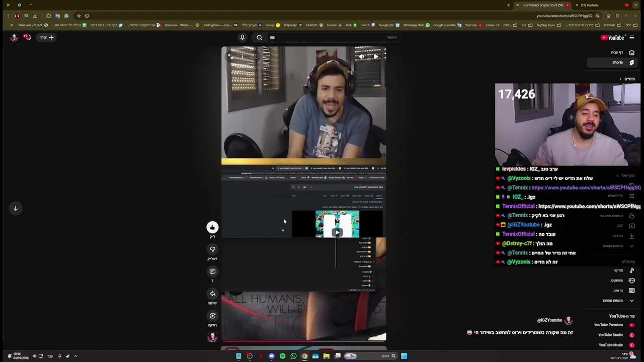644x362 pixels.
Task: Share the Short with the arrow button
Action: click(x=212, y=294)
